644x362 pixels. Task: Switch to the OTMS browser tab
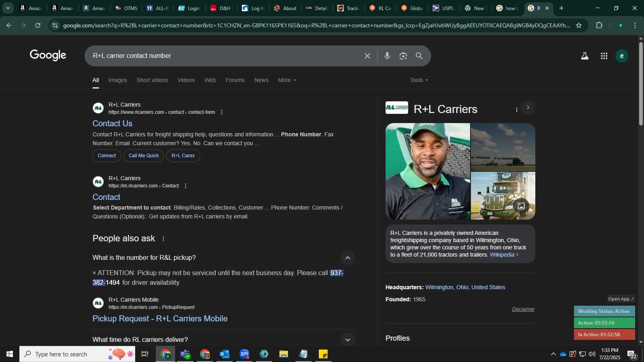(126, 8)
